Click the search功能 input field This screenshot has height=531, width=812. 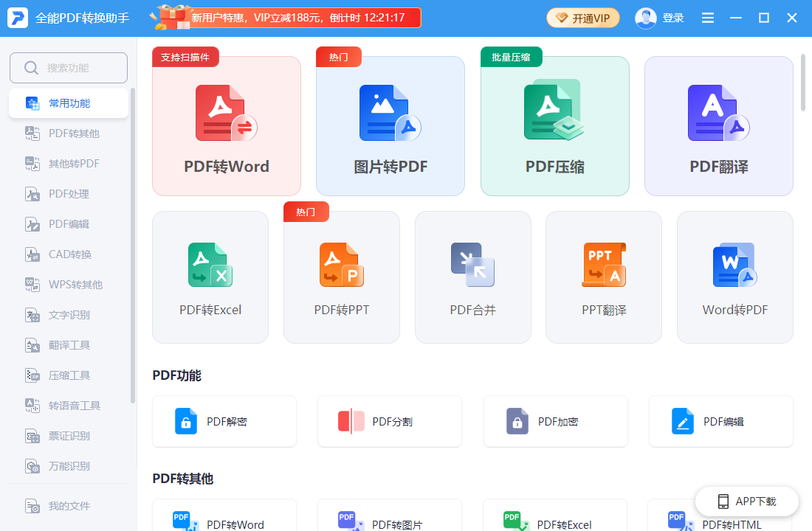(x=68, y=67)
